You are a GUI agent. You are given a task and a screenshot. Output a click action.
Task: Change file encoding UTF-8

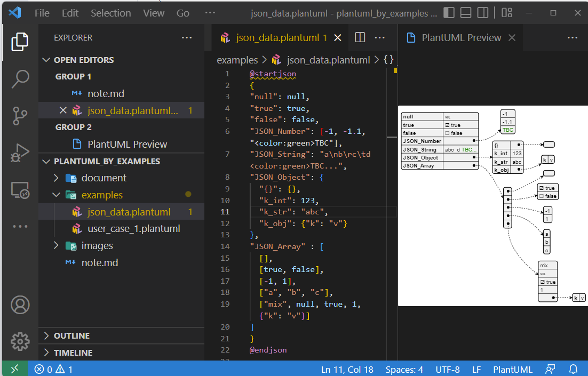447,370
